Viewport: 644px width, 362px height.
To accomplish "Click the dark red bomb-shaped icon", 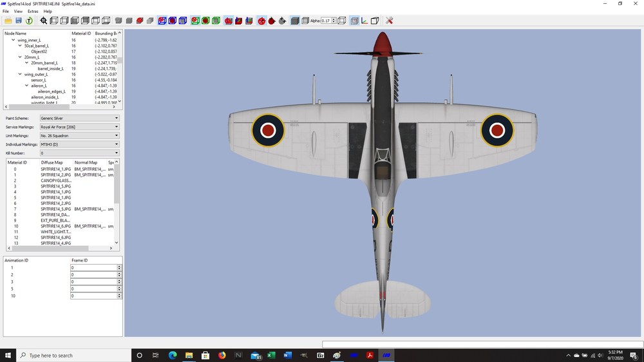I will click(272, 21).
